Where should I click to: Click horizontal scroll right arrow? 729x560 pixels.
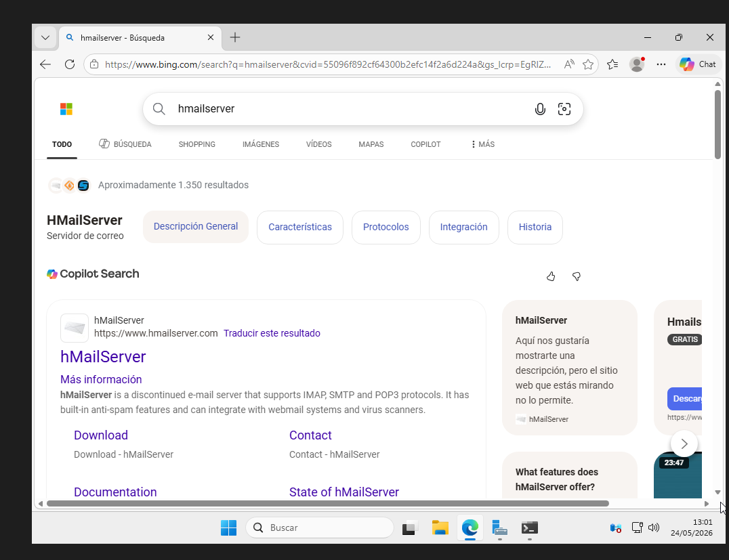tap(707, 504)
